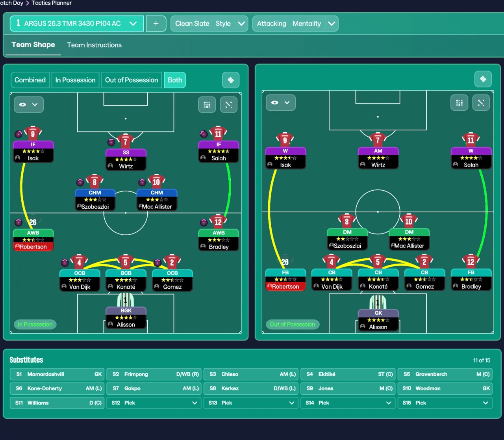Viewport: 504px width, 440px height.
Task: Select Bradley's FB player card
Action: point(471,280)
